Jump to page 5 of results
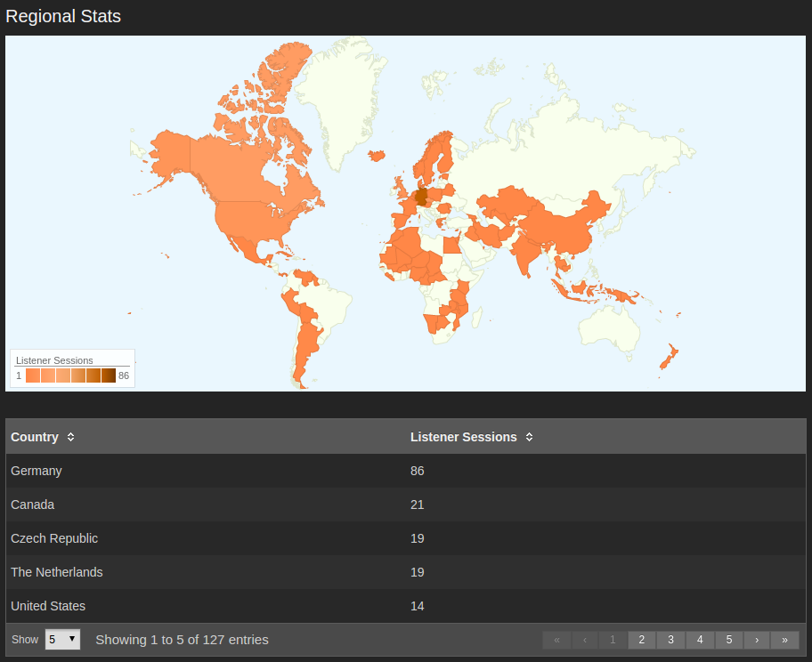Image resolution: width=812 pixels, height=662 pixels. click(728, 640)
